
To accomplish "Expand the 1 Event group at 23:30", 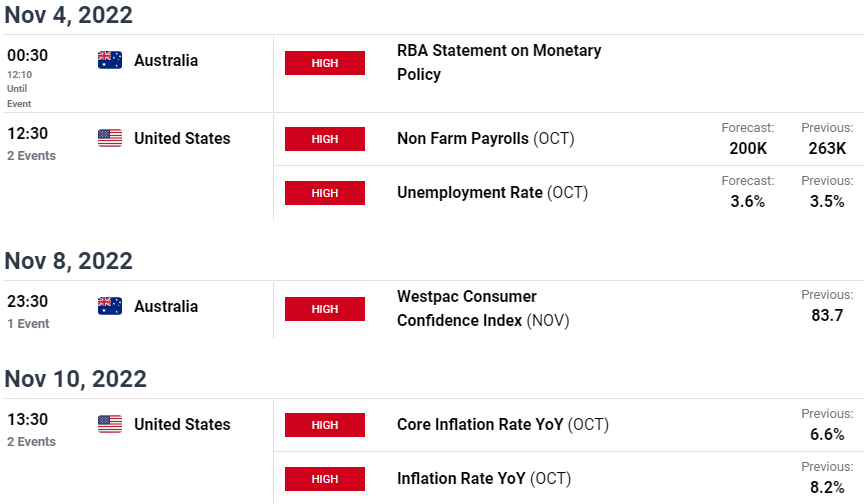I will 28,324.
